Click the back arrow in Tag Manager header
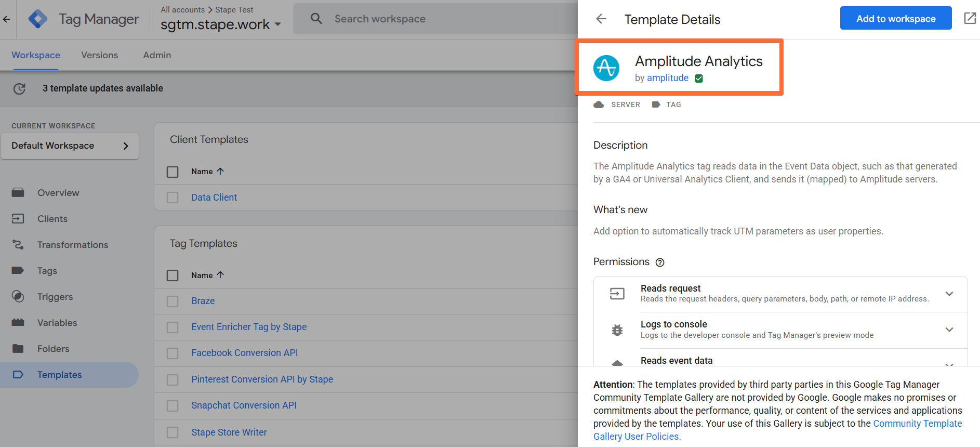Viewport: 980px width, 447px height. coord(6,19)
